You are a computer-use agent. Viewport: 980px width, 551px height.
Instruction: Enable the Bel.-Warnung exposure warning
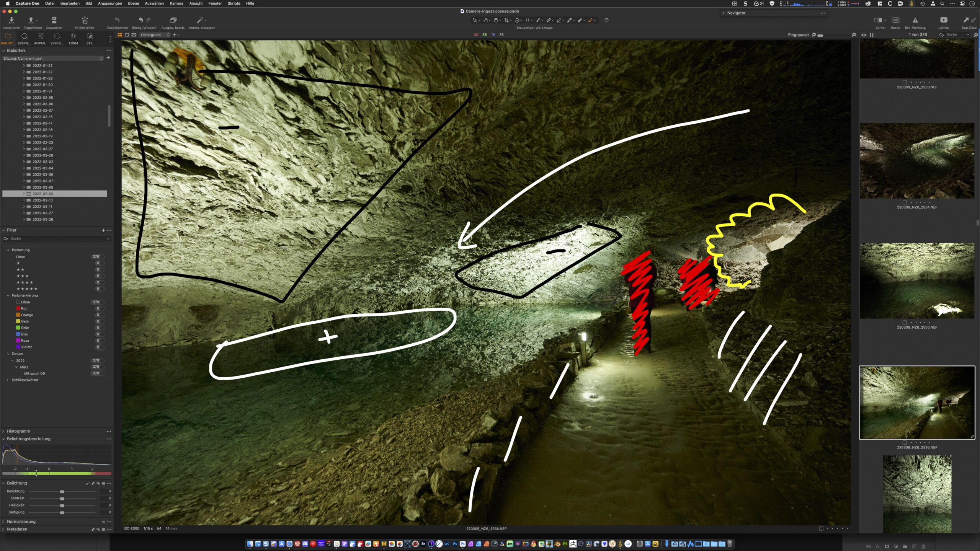[915, 20]
